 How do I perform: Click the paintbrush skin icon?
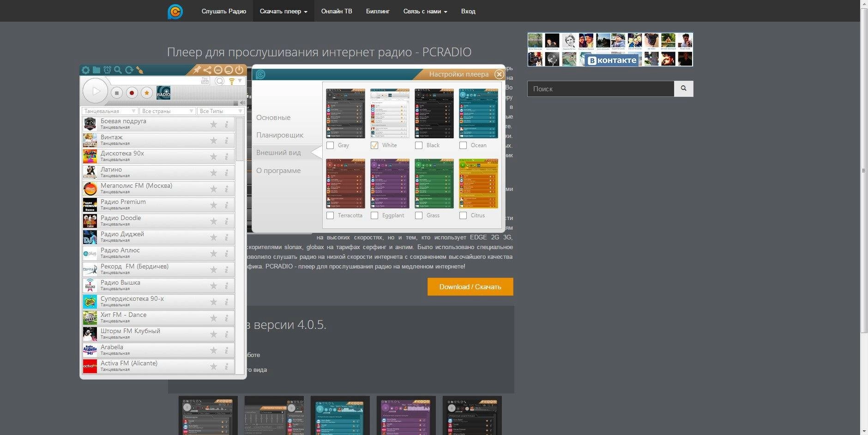tap(140, 70)
